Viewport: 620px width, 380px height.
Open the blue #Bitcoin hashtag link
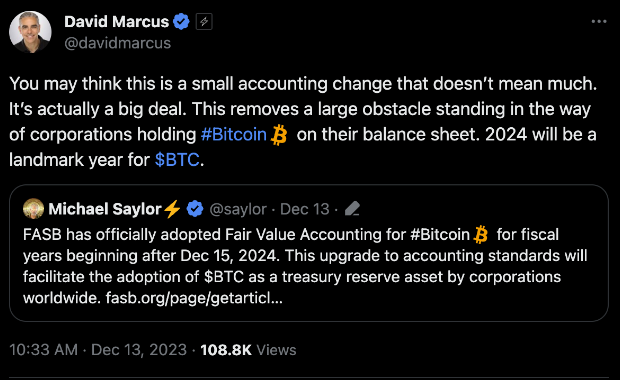234,135
